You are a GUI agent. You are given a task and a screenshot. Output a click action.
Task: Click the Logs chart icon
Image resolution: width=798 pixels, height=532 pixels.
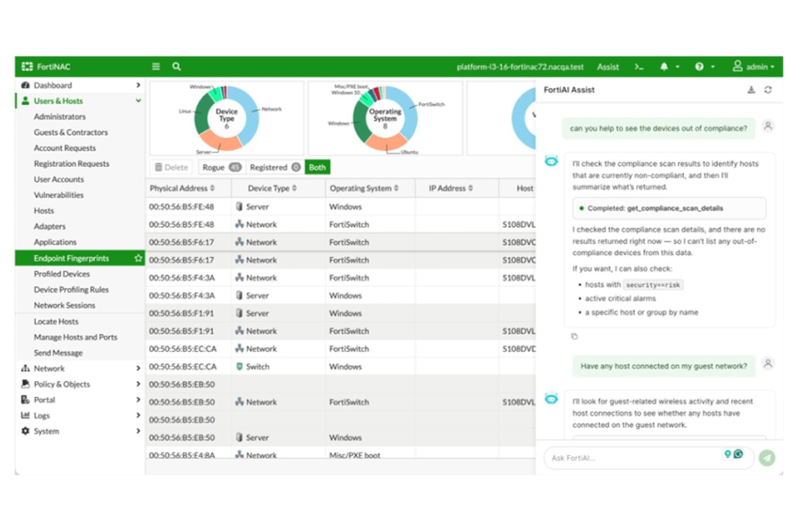(25, 415)
